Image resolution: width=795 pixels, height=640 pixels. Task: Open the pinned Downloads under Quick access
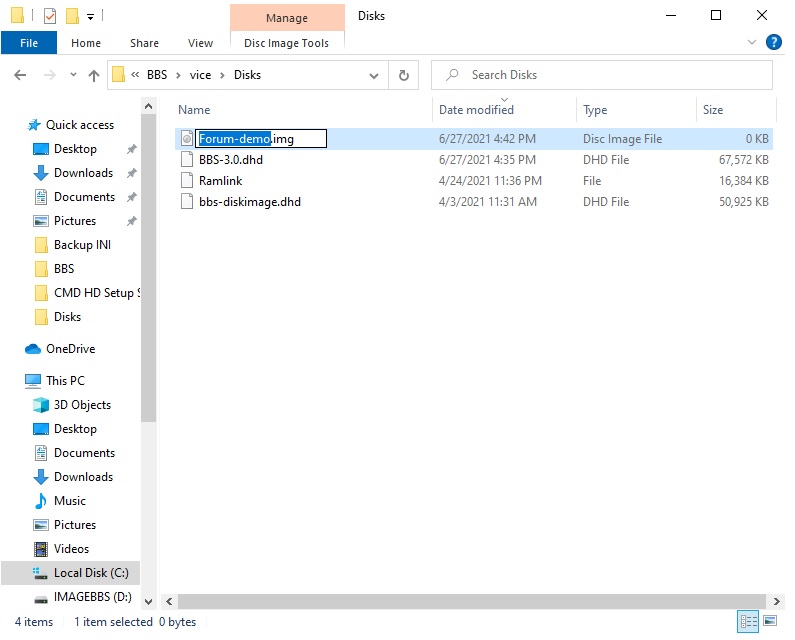83,173
